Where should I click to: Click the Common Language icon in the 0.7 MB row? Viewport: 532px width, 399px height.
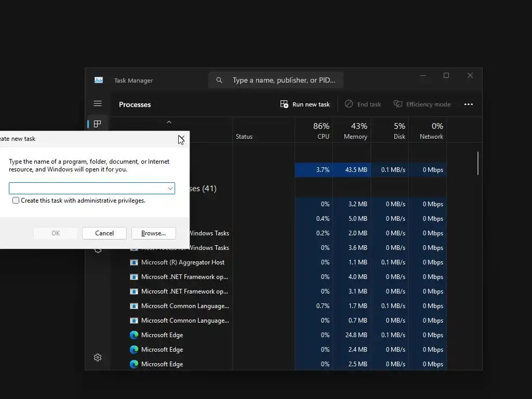pos(134,321)
